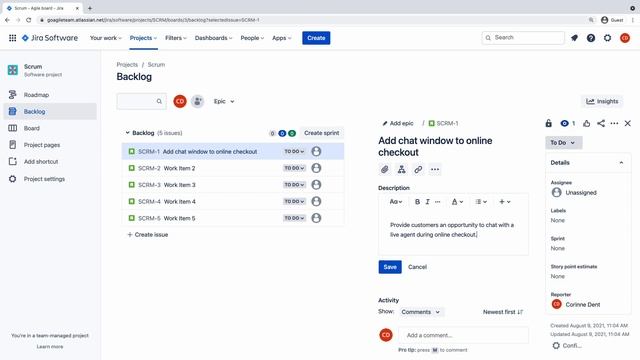640x360 pixels.
Task: Click the backlog search box
Action: (141, 101)
